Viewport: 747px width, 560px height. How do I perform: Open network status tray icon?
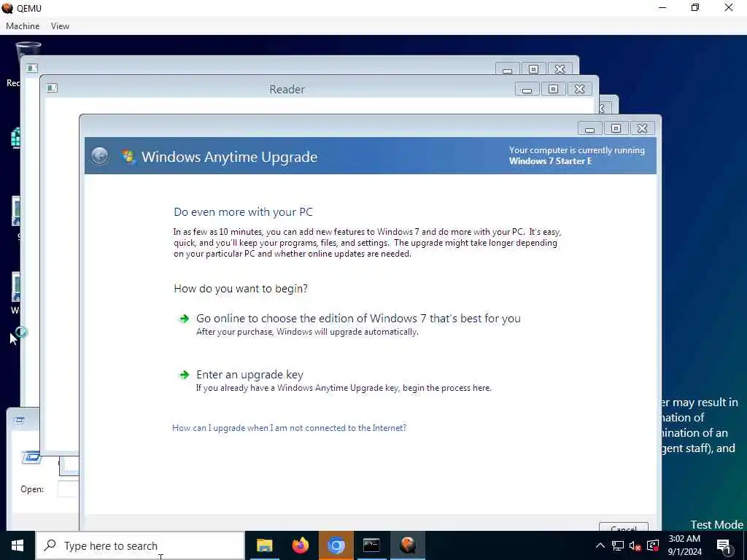[x=618, y=545]
